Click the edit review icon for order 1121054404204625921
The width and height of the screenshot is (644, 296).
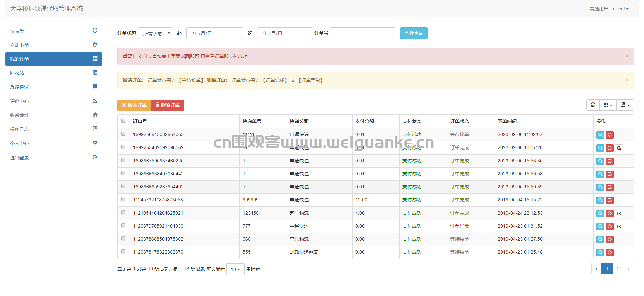[x=619, y=213]
